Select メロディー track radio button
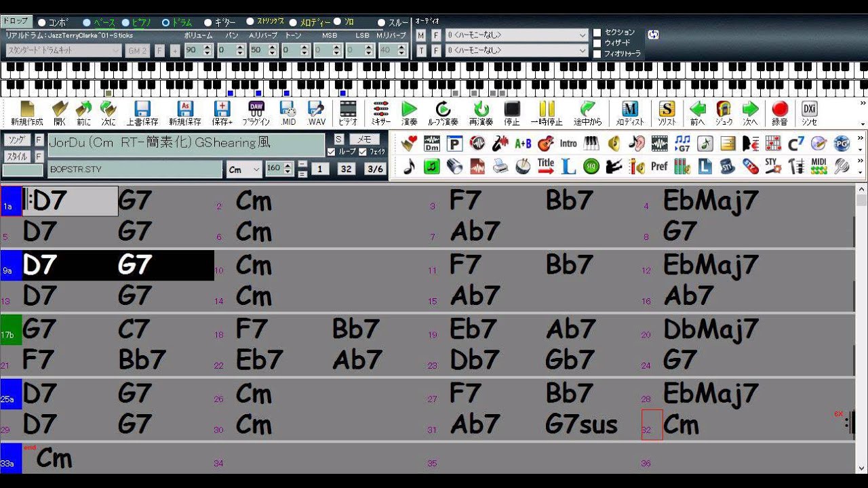 pos(294,22)
